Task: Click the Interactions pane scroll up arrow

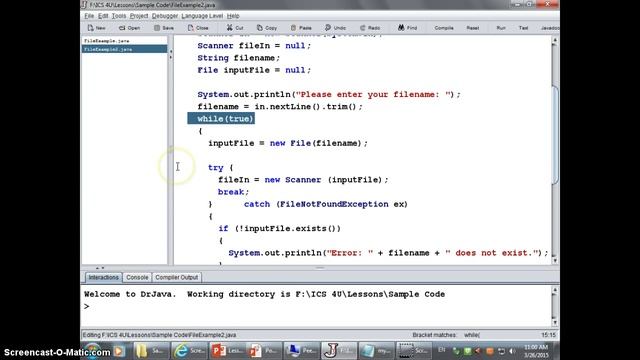Action: click(555, 290)
